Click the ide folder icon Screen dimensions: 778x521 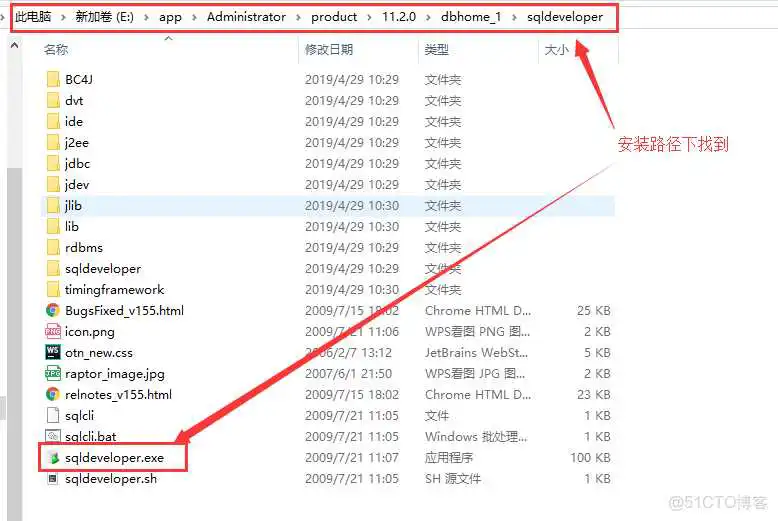tap(53, 122)
